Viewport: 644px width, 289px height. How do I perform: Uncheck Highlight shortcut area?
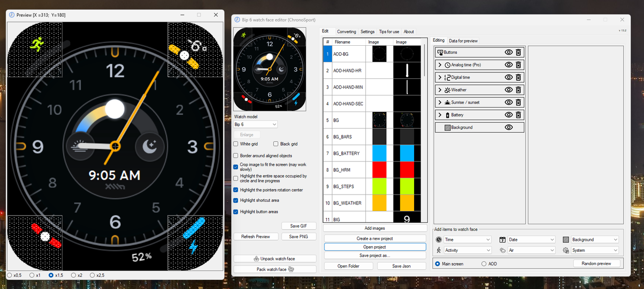coord(236,201)
